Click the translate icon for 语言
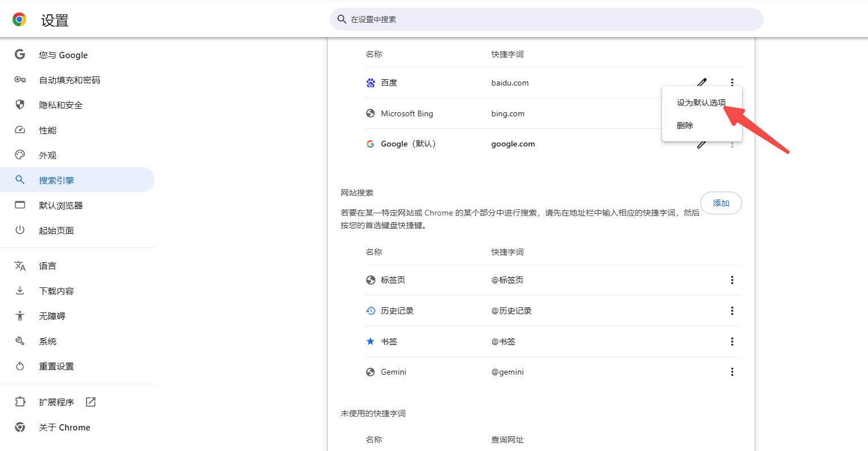 [x=20, y=266]
